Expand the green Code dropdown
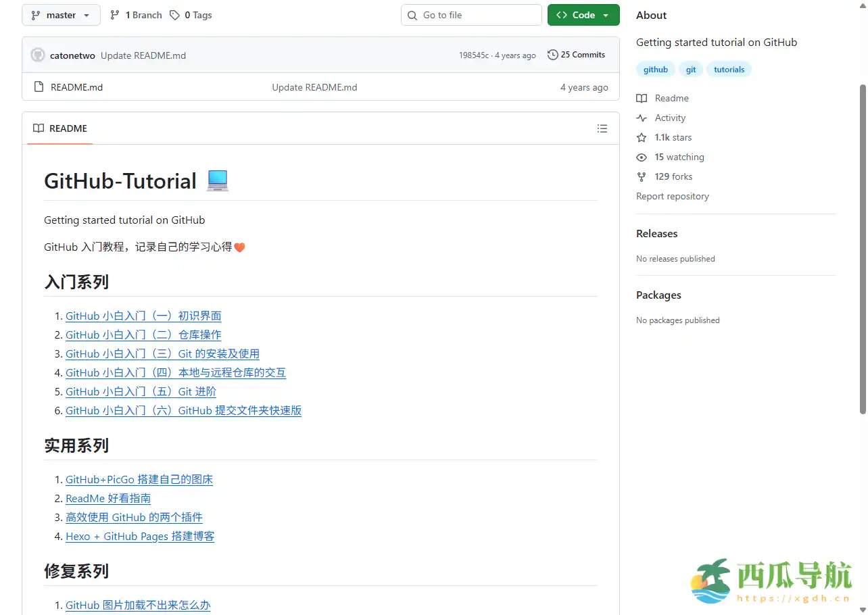This screenshot has width=868, height=615. [583, 14]
